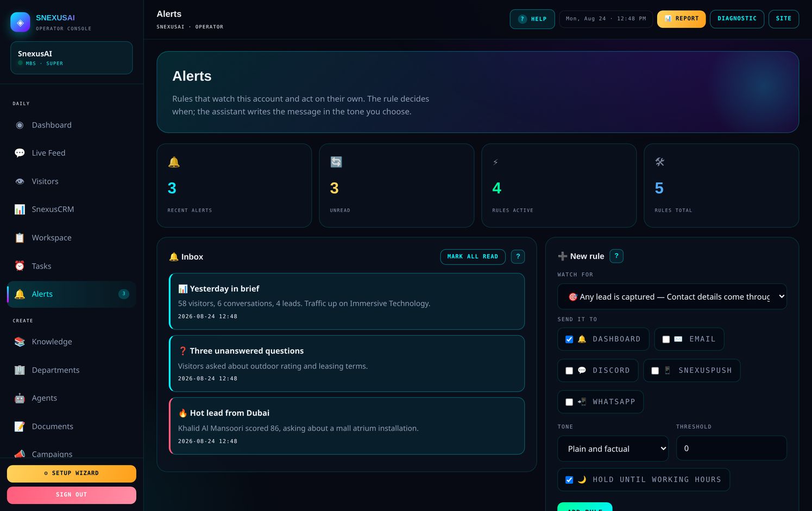Click the Campaigns megaphone icon
Viewport: 812px width, 511px height.
pyautogui.click(x=20, y=453)
